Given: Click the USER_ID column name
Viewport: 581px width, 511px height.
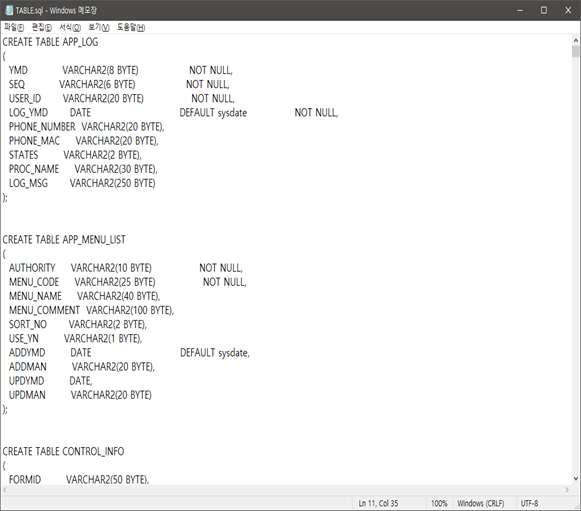Looking at the screenshot, I should pos(25,99).
